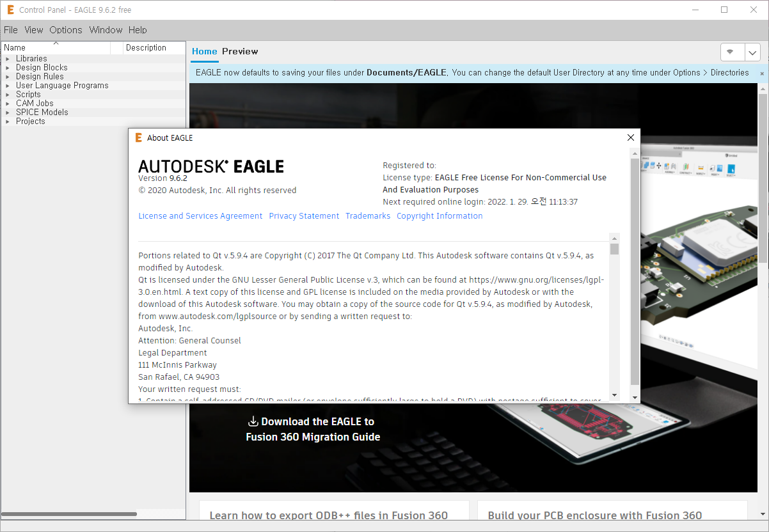Expand User Language Programs node
This screenshot has height=532, width=769.
8,86
